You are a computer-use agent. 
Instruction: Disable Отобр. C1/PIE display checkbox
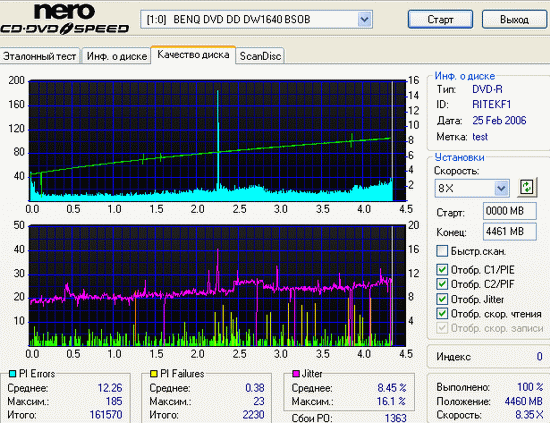point(442,269)
